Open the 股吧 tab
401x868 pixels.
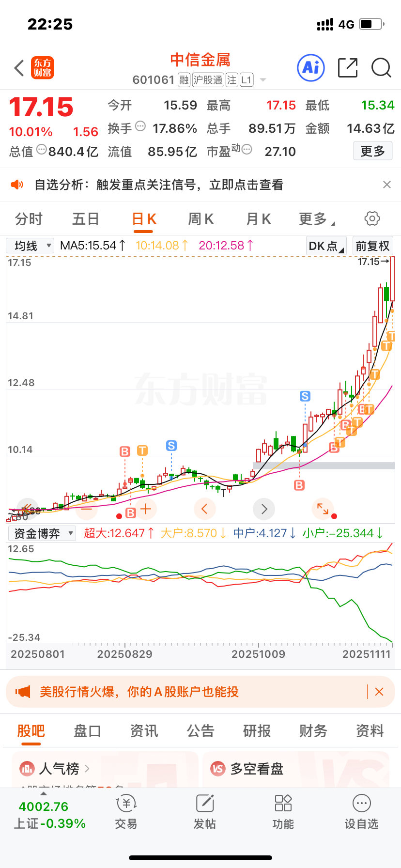pyautogui.click(x=31, y=731)
